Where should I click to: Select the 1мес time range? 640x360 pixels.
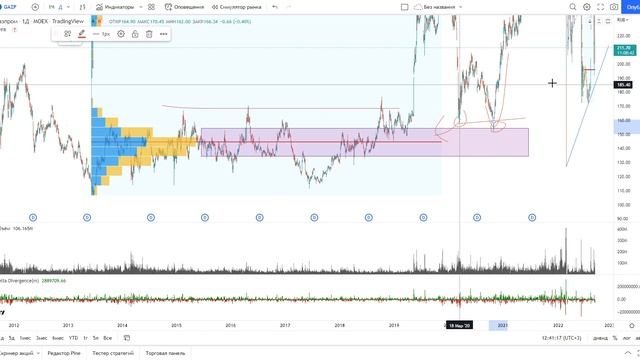click(25, 338)
